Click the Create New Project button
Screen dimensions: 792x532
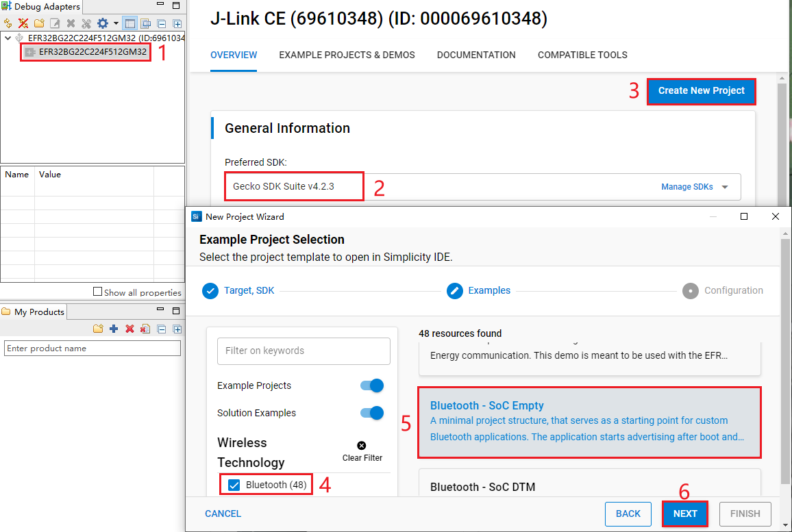(701, 90)
